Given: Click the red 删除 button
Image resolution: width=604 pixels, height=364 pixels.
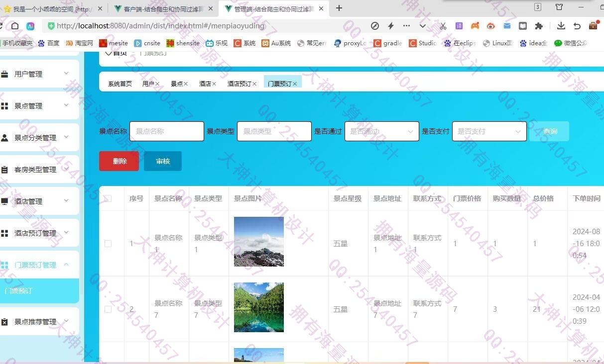Looking at the screenshot, I should (119, 161).
